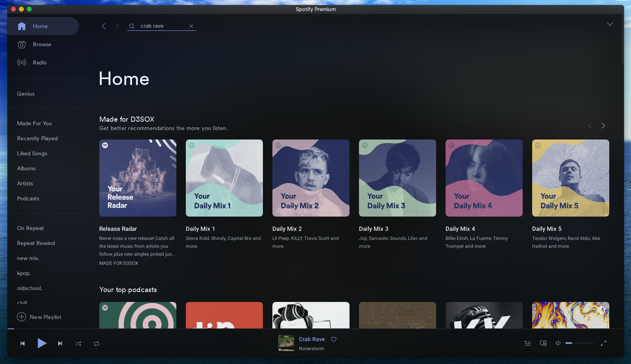Navigate forward with the right arrow
The height and width of the screenshot is (364, 631).
tap(117, 26)
